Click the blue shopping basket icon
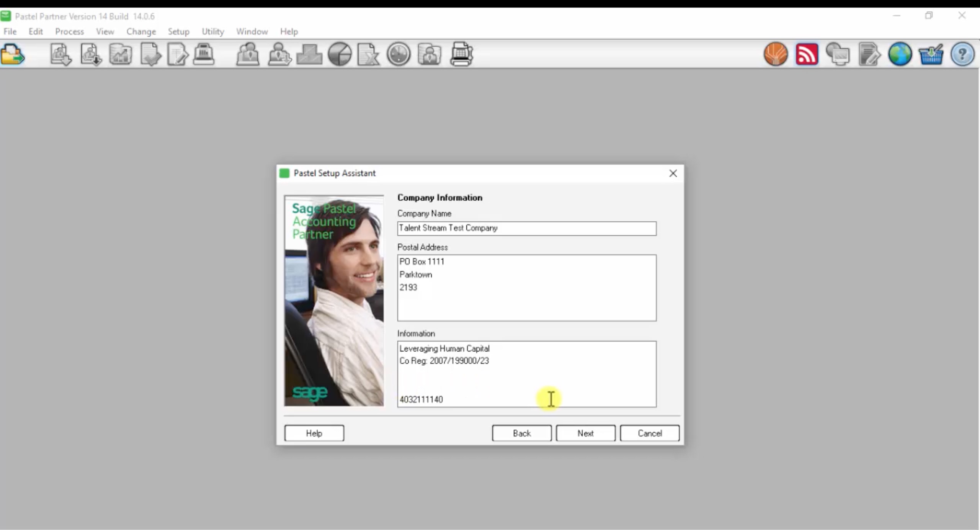The image size is (980, 530). (x=931, y=54)
